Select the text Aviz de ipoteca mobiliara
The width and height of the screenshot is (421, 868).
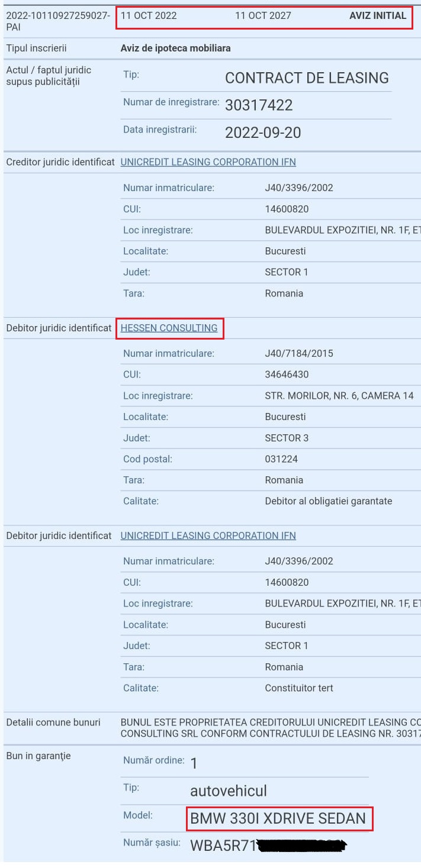click(x=176, y=48)
